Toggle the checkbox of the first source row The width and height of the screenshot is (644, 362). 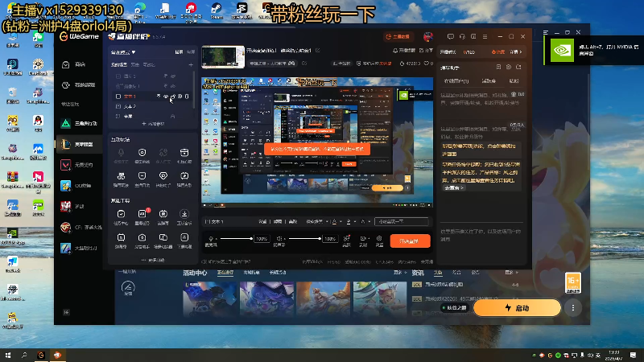[x=118, y=76]
